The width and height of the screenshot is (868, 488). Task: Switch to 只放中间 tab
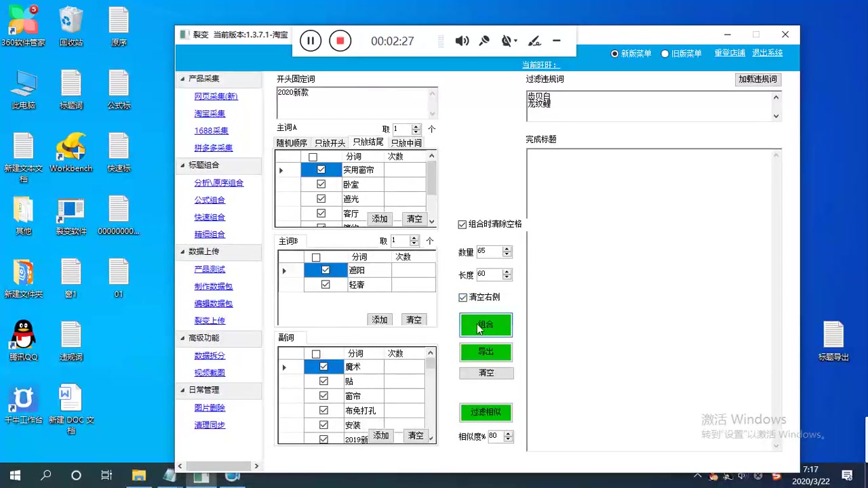(x=406, y=143)
